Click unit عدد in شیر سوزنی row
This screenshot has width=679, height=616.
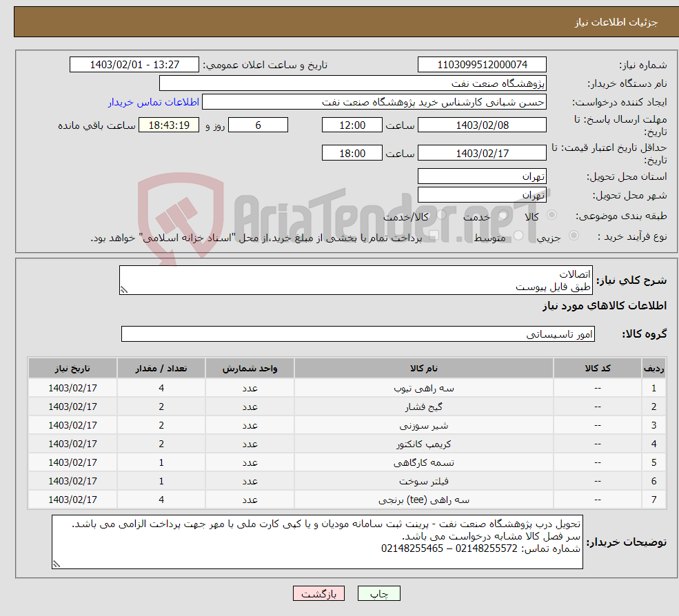pyautogui.click(x=250, y=425)
